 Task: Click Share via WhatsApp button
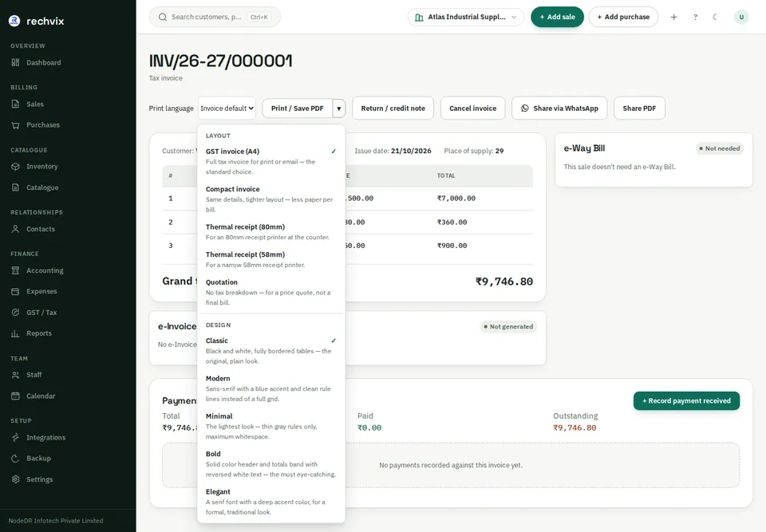559,108
